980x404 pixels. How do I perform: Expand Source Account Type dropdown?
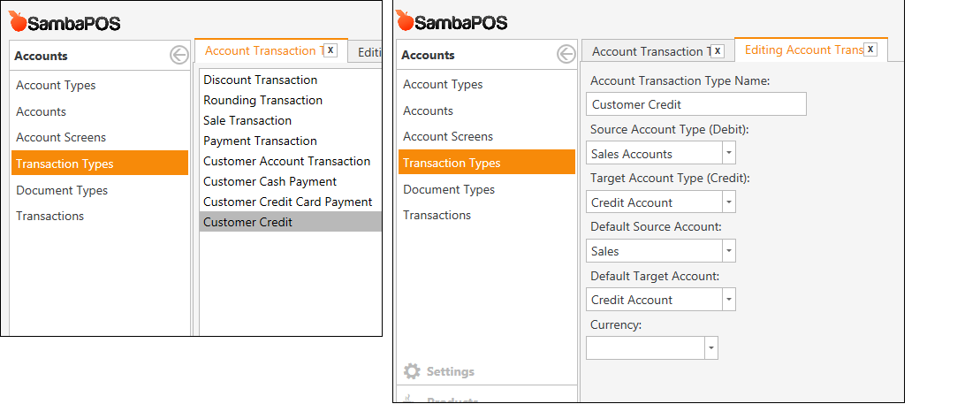[x=728, y=154]
